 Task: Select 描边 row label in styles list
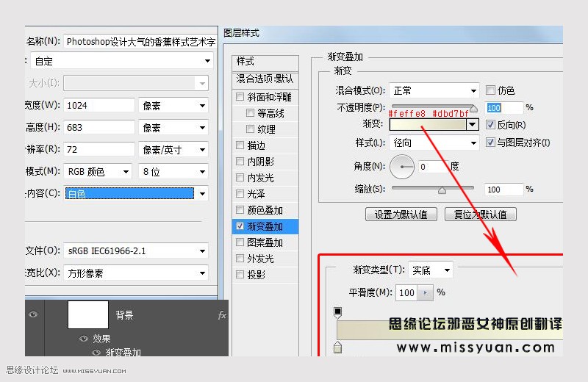pyautogui.click(x=256, y=145)
